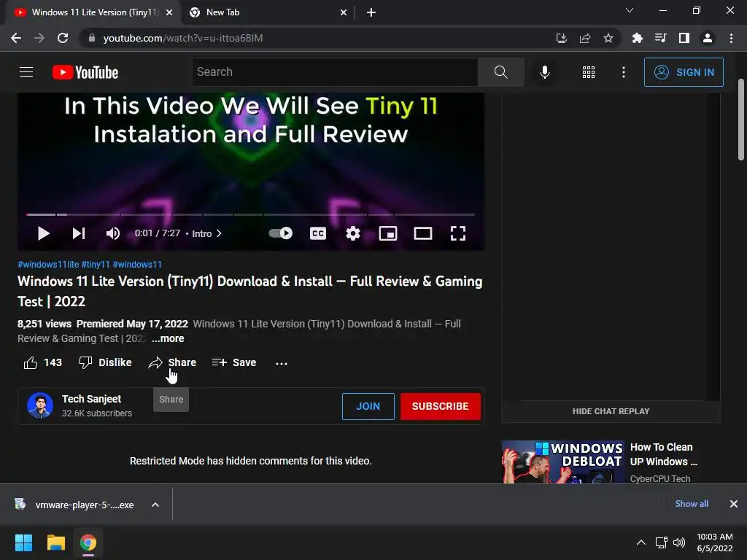Open media controls in Chrome toolbar
This screenshot has width=747, height=560.
[x=660, y=38]
